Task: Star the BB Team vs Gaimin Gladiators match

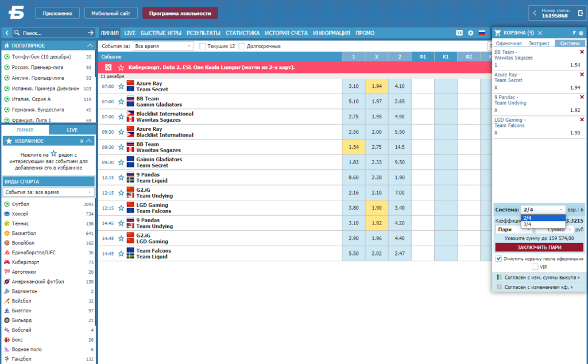Action: coord(121,102)
